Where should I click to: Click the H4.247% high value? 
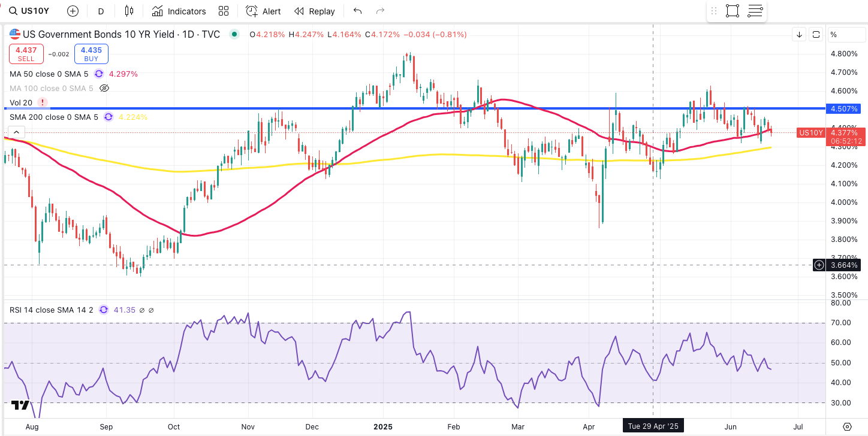(x=306, y=35)
